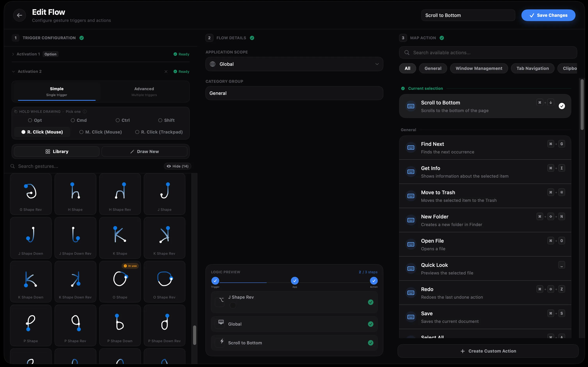Pick the H Shape Rev gesture

[120, 194]
